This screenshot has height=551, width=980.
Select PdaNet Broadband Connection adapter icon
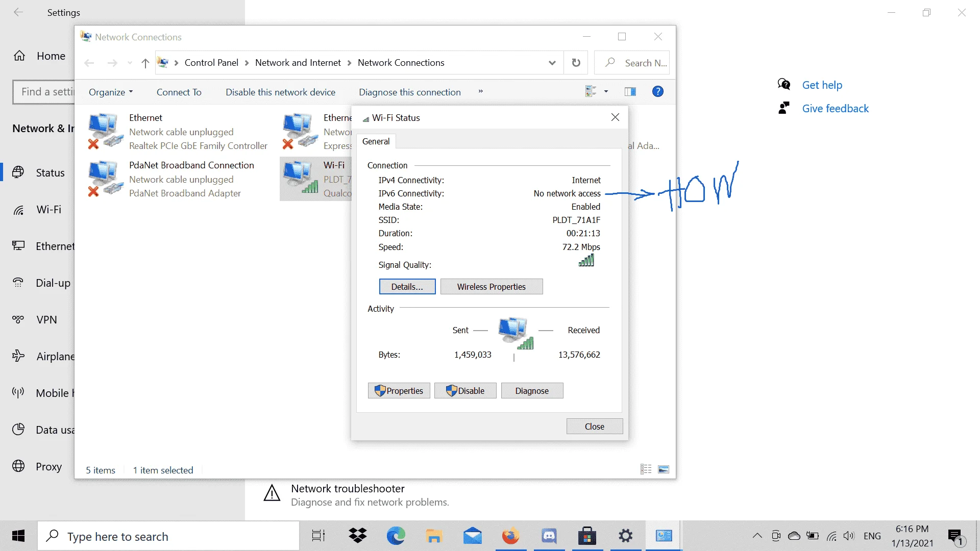[106, 179]
